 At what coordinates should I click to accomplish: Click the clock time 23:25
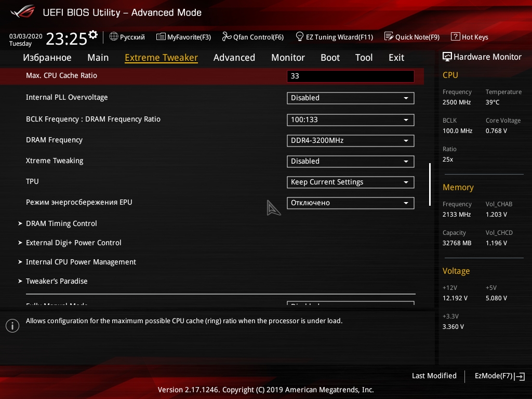click(66, 38)
